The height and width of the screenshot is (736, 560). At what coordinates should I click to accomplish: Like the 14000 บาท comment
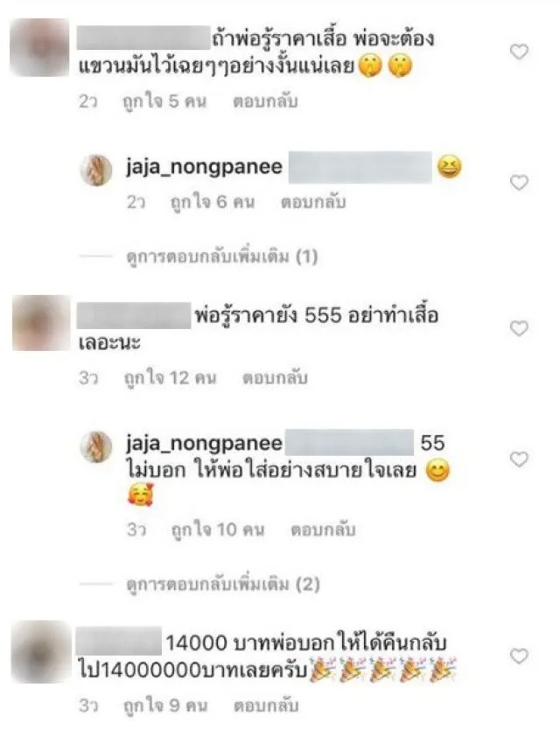(x=519, y=655)
